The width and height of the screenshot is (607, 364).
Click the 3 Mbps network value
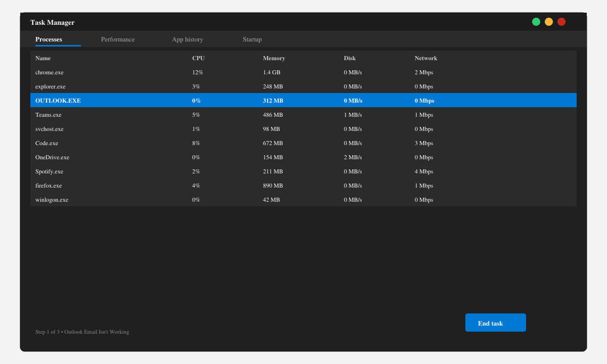[424, 143]
